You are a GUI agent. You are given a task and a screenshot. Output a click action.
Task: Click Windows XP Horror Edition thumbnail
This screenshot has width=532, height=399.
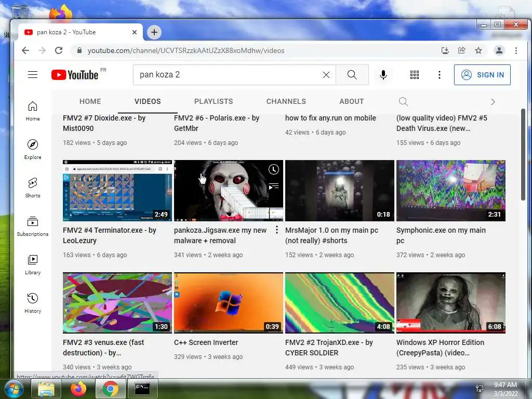(x=451, y=303)
